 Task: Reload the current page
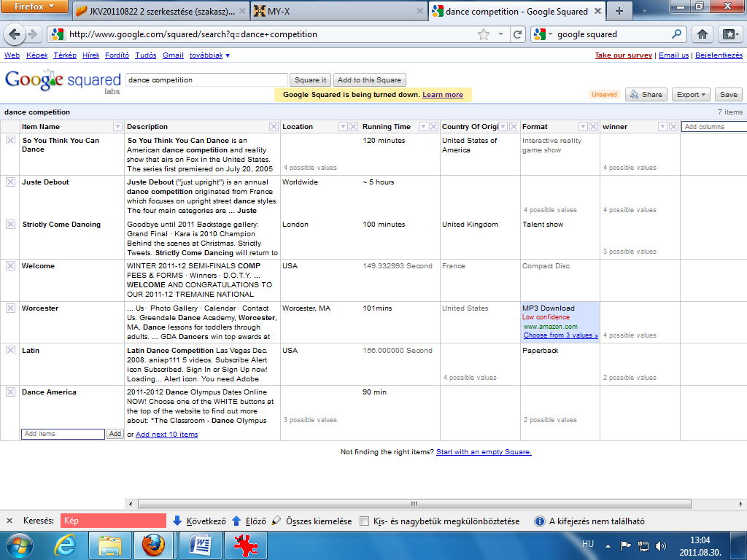[517, 34]
